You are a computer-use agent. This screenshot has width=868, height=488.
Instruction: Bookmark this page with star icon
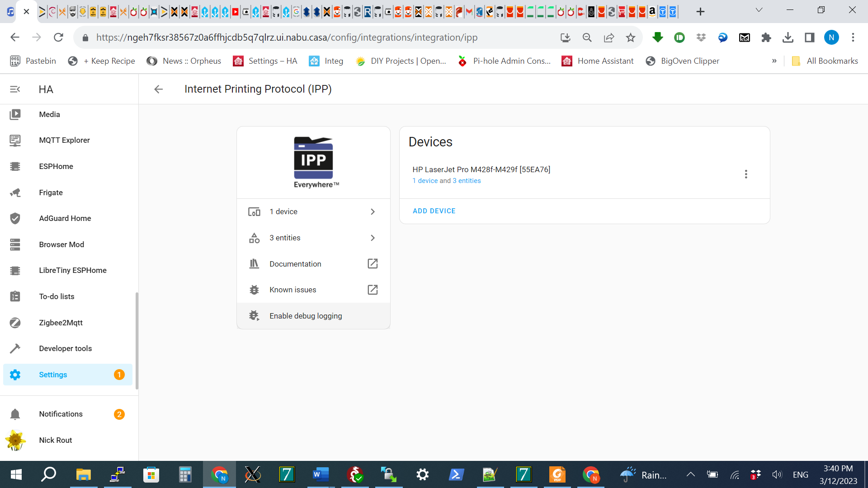click(631, 38)
